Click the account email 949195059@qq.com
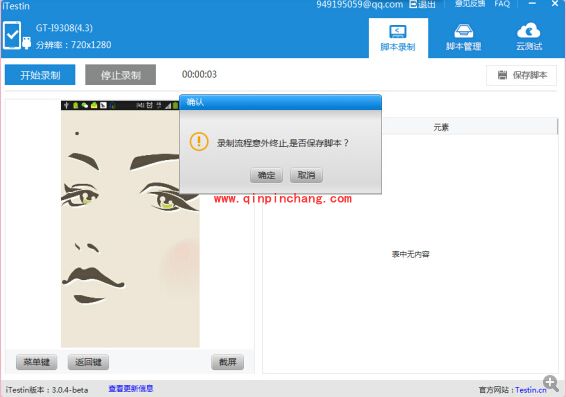Viewport: 566px width, 397px height. pyautogui.click(x=360, y=4)
